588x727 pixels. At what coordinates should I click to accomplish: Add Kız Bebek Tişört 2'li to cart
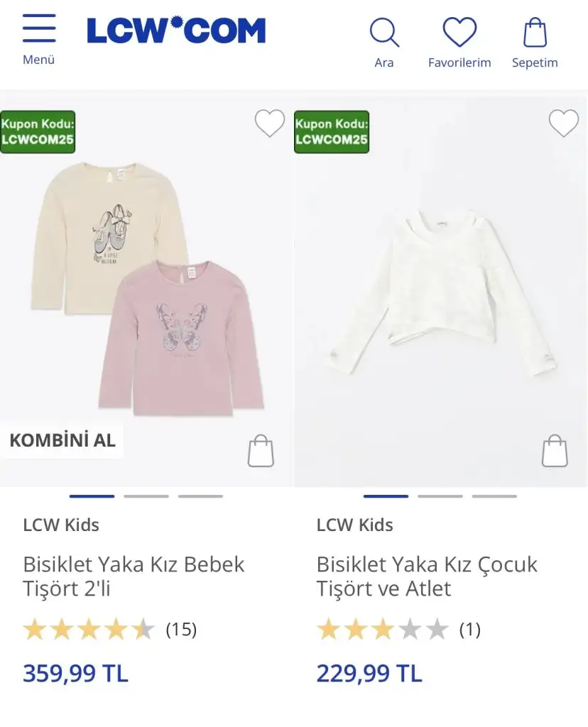261,451
